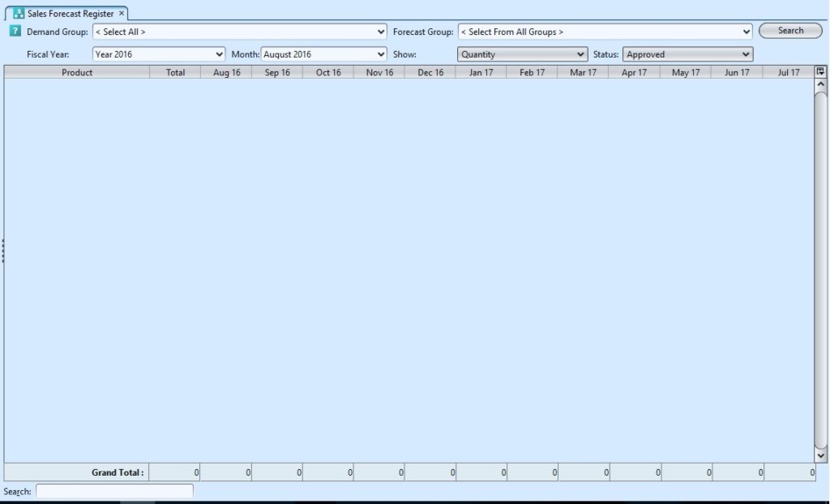Click the Grand Total value under Jul 17
Image resolution: width=830 pixels, height=504 pixels.
pos(789,472)
